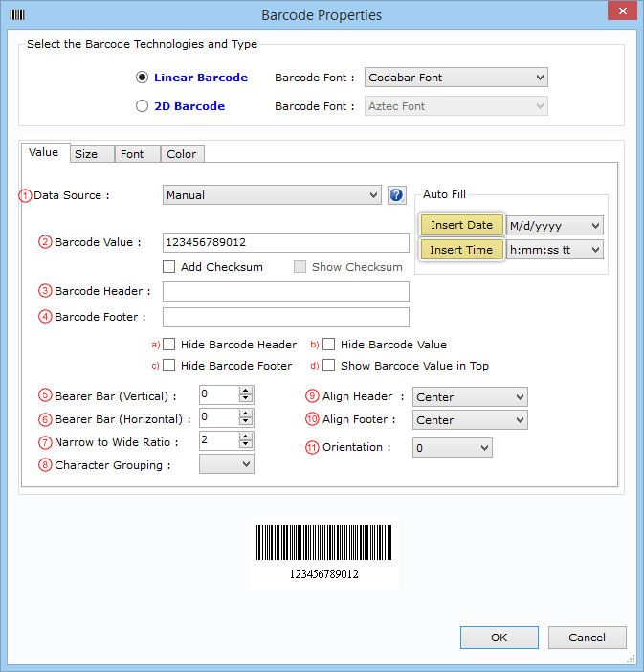Click the Narrow to Wide Ratio value field
644x672 pixels.
pos(219,440)
